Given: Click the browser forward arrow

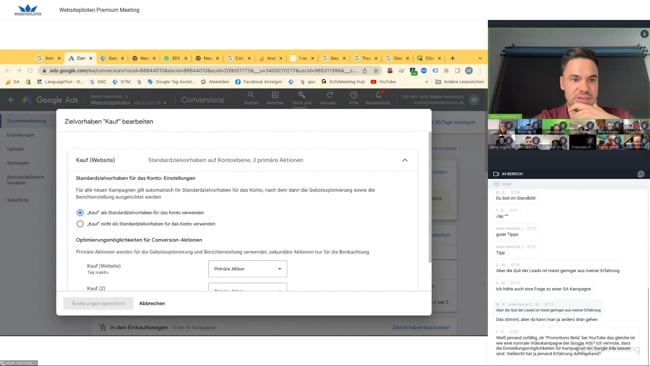Looking at the screenshot, I should click(x=19, y=70).
